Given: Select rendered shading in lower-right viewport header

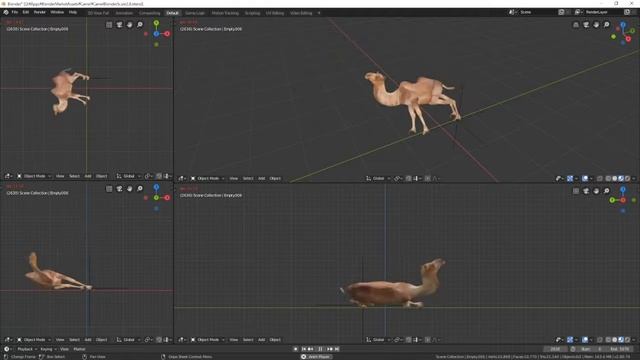Looking at the screenshot, I should pos(628,340).
